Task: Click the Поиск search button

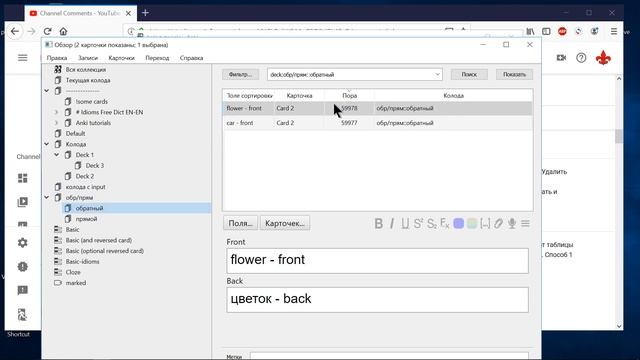Action: (469, 74)
